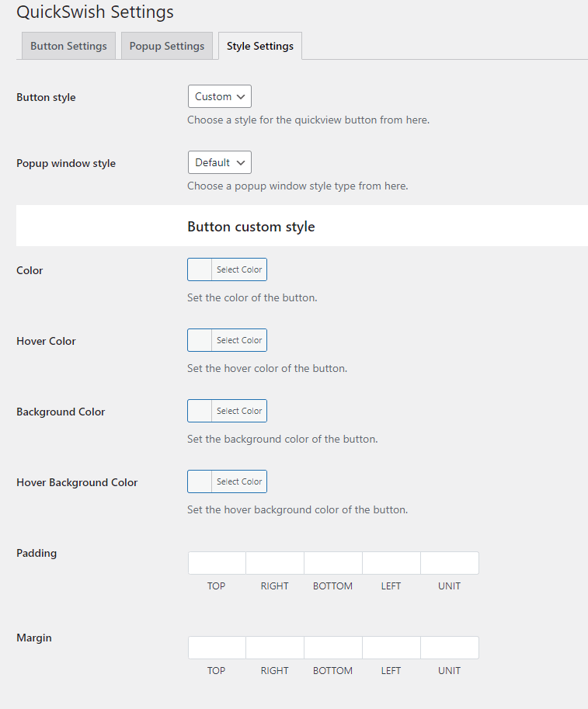The width and height of the screenshot is (588, 709).
Task: Switch to the Button Settings tab
Action: [x=68, y=46]
